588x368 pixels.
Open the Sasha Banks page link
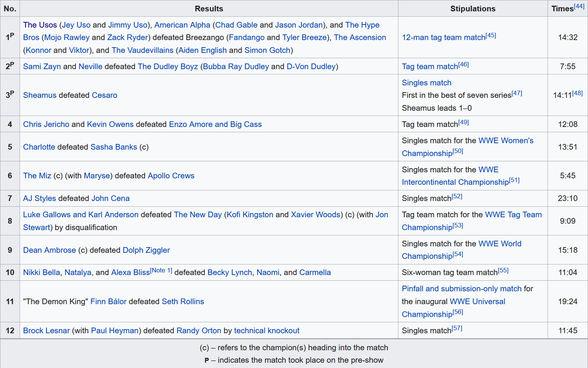pos(114,147)
